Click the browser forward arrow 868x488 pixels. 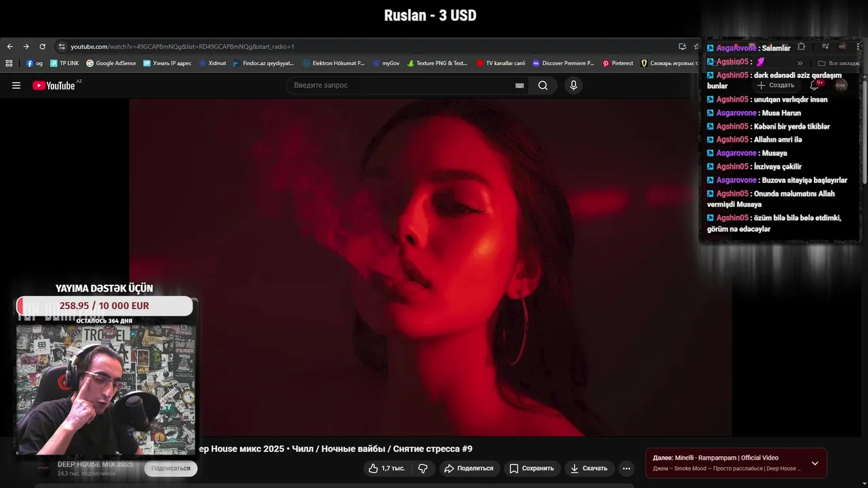click(x=26, y=47)
